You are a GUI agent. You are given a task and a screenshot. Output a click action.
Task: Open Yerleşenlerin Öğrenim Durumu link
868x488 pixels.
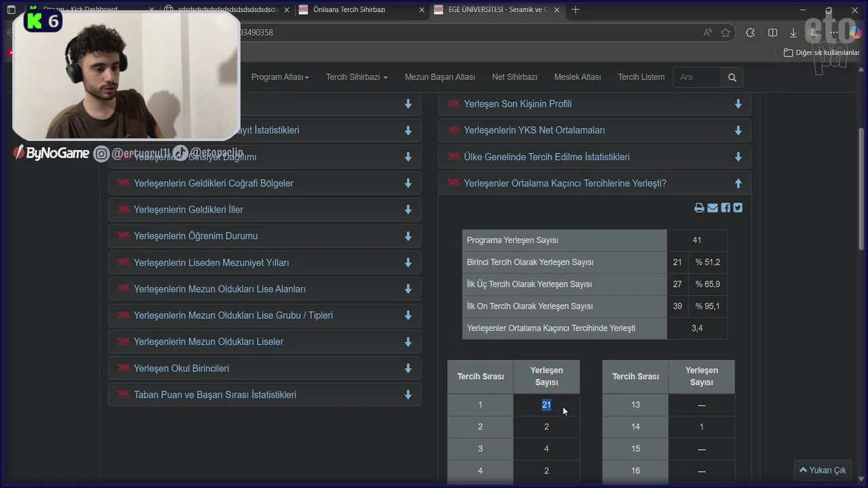[x=195, y=237]
